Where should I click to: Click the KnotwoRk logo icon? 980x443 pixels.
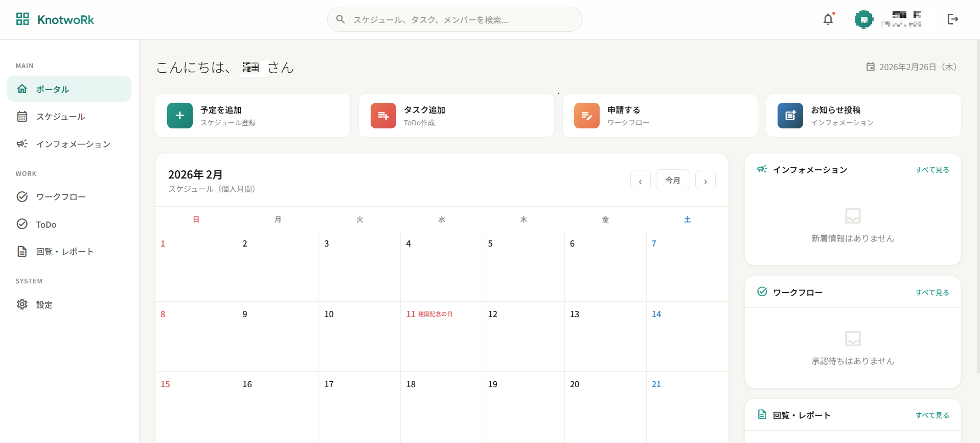point(22,19)
